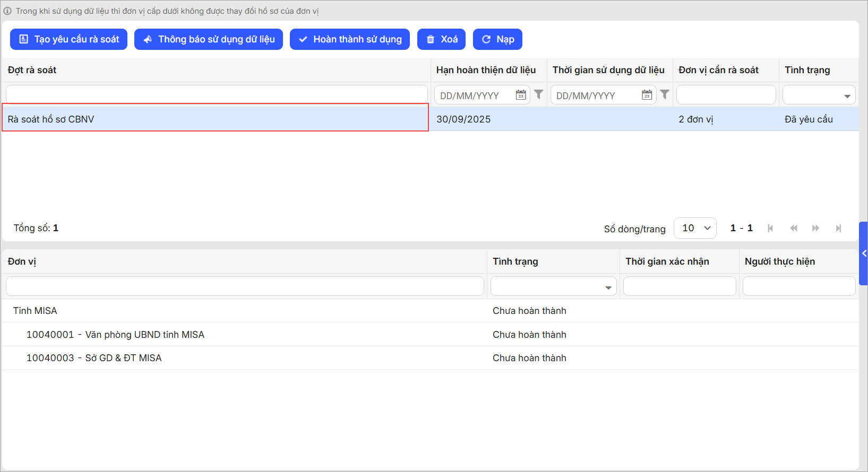Viewport: 868px width, 472px height.
Task: Open calendar picker for Hạn hoàn thiện dữ liệu
Action: (x=521, y=95)
